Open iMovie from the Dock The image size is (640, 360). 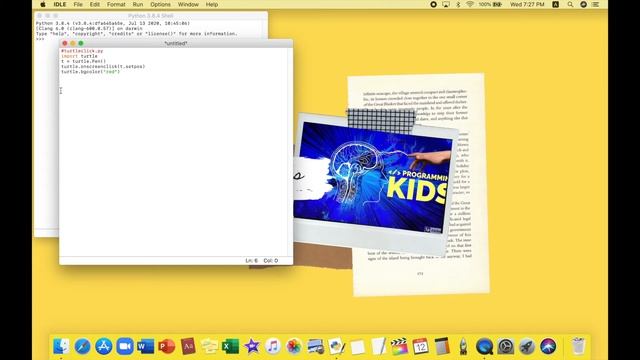[251, 347]
